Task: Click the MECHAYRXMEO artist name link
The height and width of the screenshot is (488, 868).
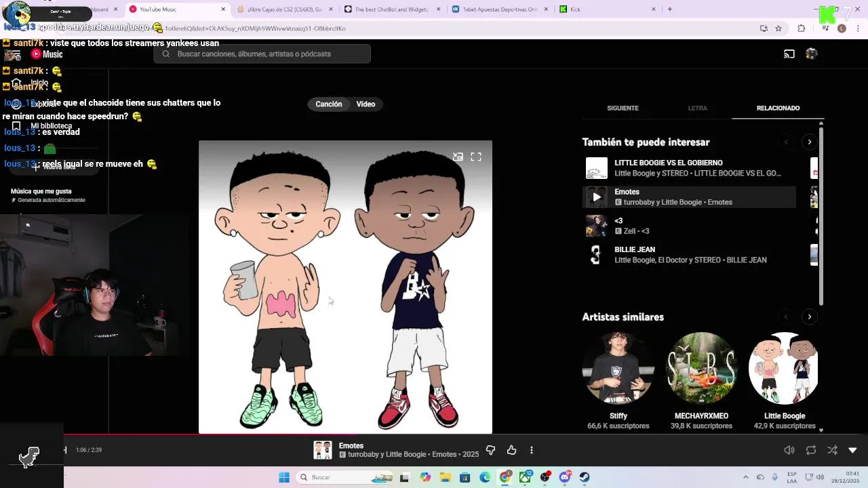Action: (701, 416)
